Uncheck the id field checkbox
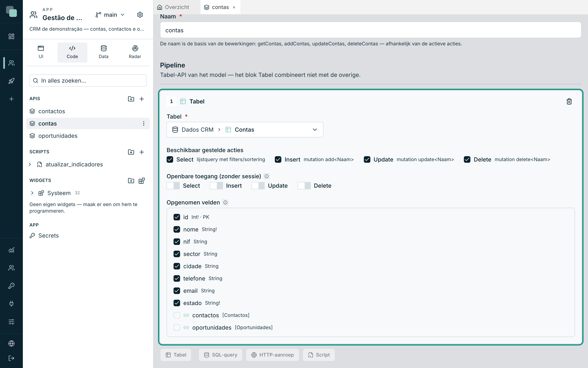This screenshot has height=368, width=588. [x=177, y=217]
